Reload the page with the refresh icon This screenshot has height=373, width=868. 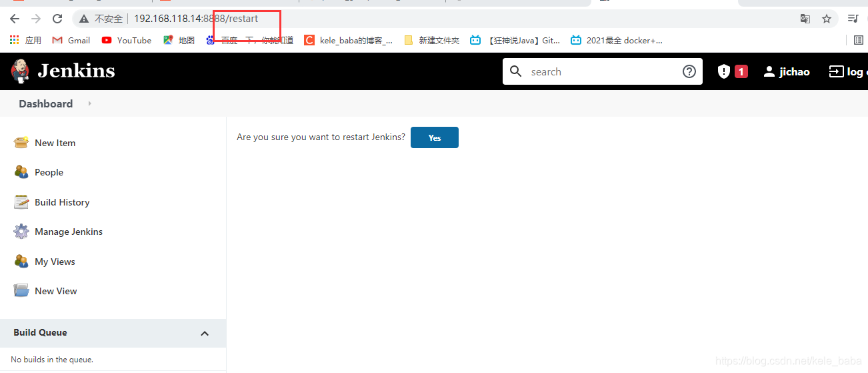point(57,19)
